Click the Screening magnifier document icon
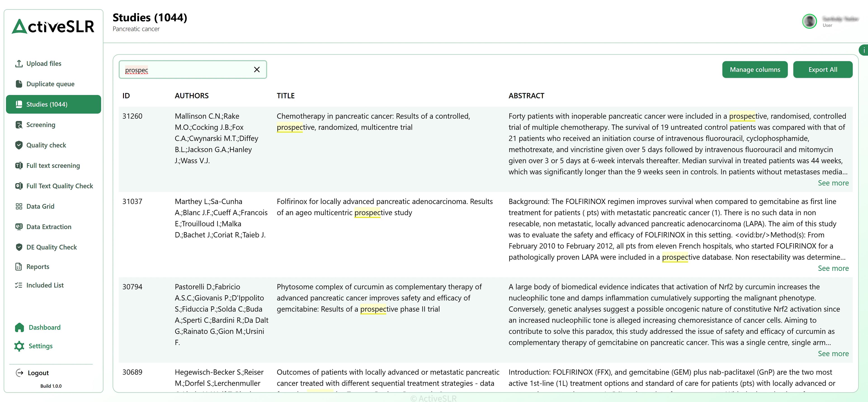Image resolution: width=868 pixels, height=402 pixels. 19,125
